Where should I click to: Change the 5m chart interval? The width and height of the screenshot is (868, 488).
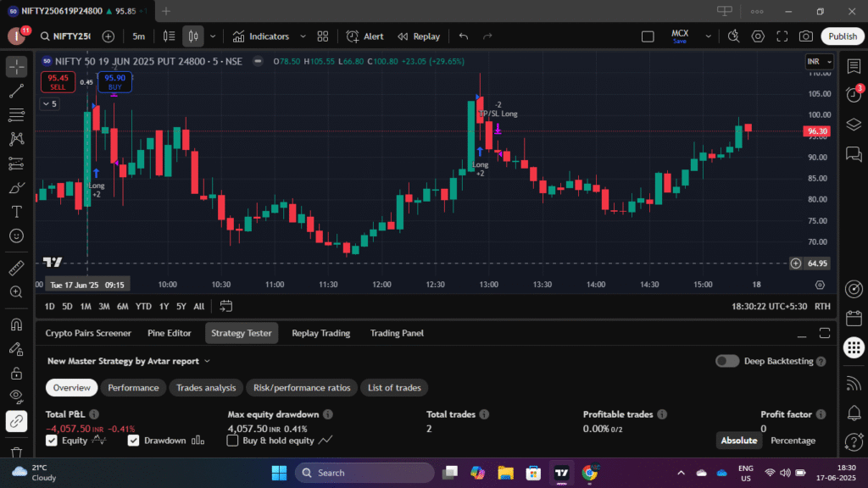point(138,36)
